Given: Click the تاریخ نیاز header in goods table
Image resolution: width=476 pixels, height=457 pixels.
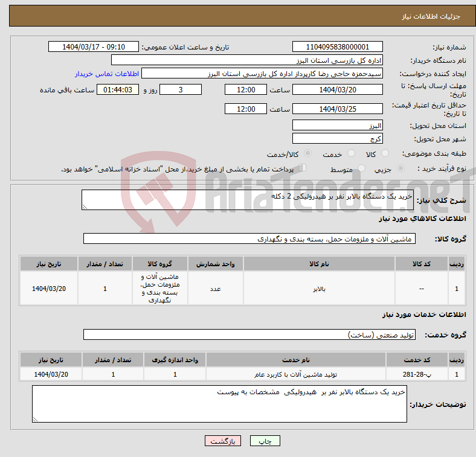Looking at the screenshot, I should click(x=49, y=264).
